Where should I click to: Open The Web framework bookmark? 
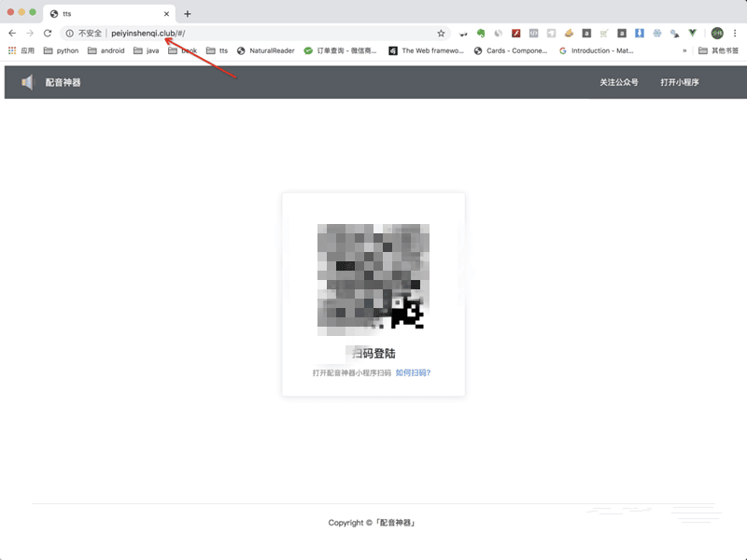(427, 50)
